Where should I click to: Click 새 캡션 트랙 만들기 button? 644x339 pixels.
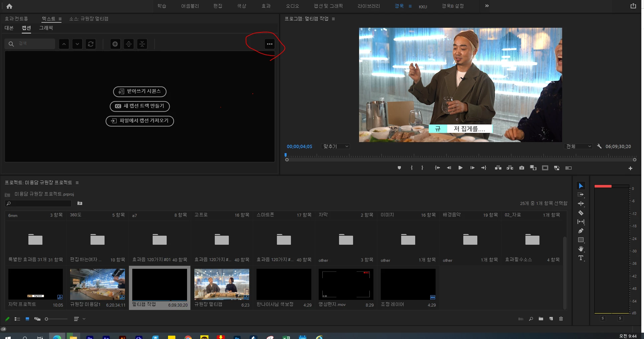140,106
